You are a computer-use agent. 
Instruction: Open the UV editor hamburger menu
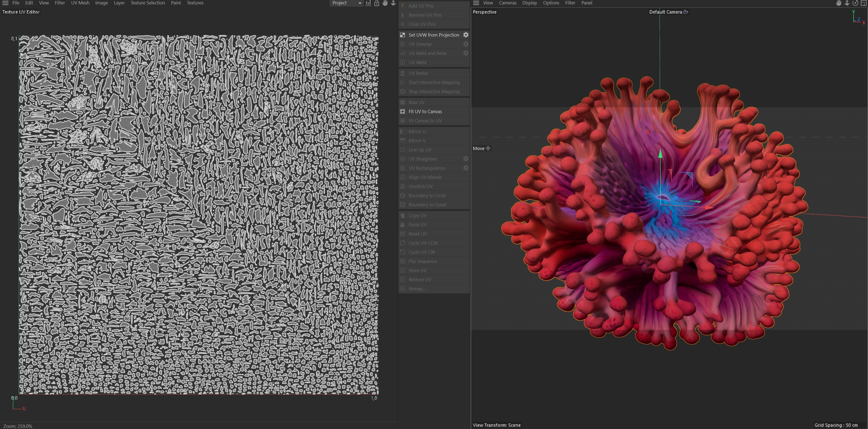point(5,3)
